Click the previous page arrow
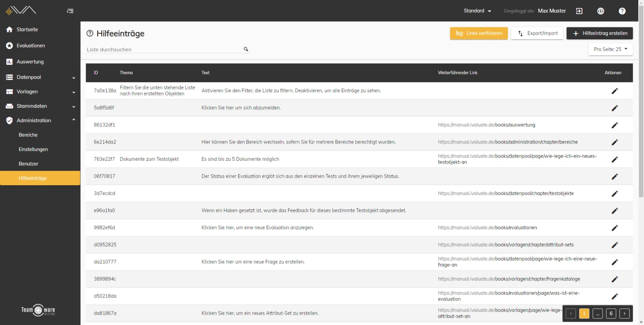The height and width of the screenshot is (325, 644). click(571, 314)
